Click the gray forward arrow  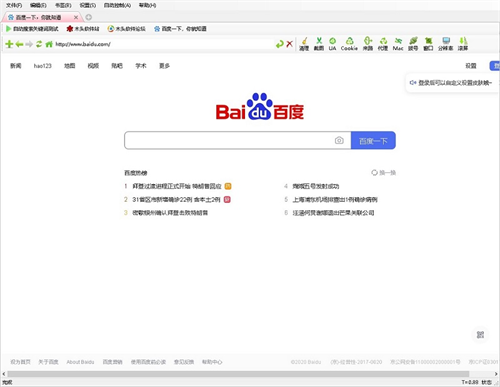pos(29,44)
